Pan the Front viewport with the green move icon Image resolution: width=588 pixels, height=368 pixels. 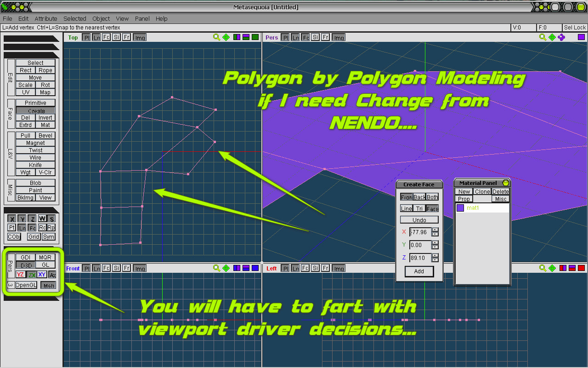click(x=226, y=268)
